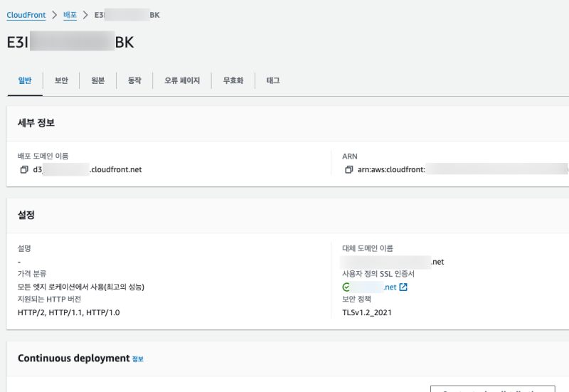Select the 태그 tab
This screenshot has width=569, height=392.
273,80
